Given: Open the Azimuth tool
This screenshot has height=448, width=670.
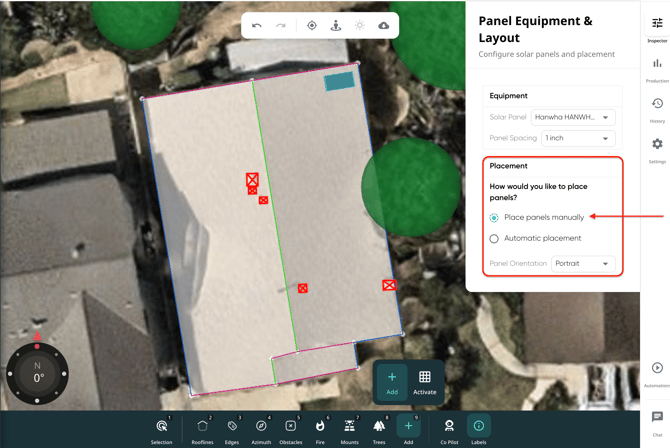Looking at the screenshot, I should click(261, 430).
